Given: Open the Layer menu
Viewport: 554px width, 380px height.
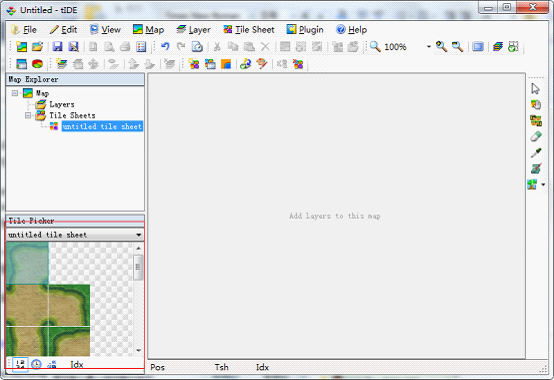Looking at the screenshot, I should (x=194, y=30).
